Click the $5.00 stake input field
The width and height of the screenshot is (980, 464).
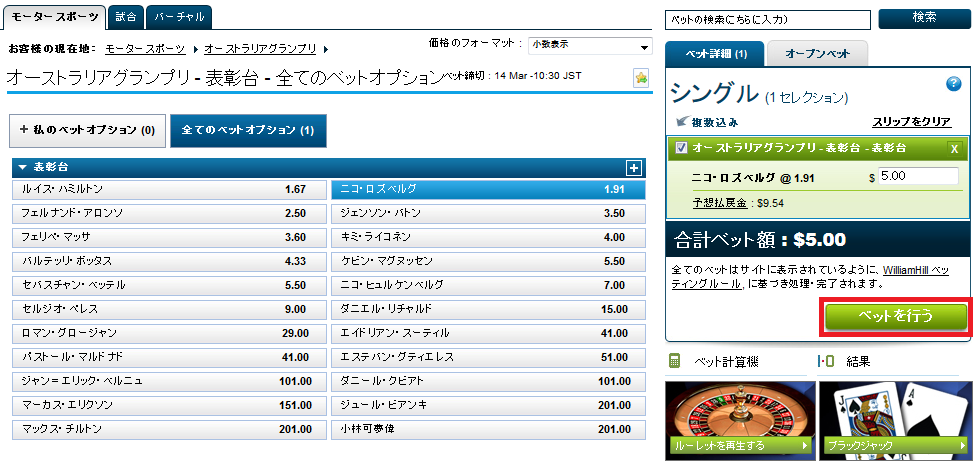pos(919,176)
